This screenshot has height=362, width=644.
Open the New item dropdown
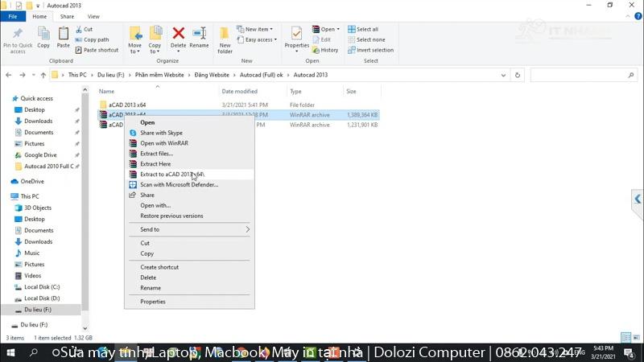tap(255, 30)
